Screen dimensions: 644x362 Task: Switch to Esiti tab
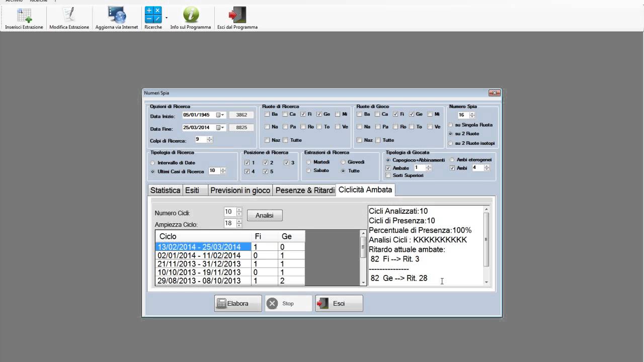pyautogui.click(x=195, y=191)
